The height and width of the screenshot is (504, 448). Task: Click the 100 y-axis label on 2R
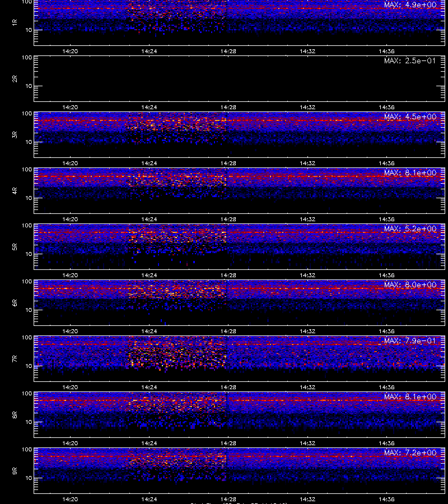27,58
